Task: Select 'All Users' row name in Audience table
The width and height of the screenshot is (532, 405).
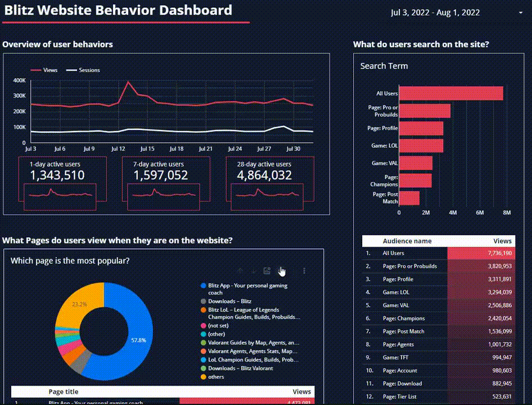Action: click(393, 253)
